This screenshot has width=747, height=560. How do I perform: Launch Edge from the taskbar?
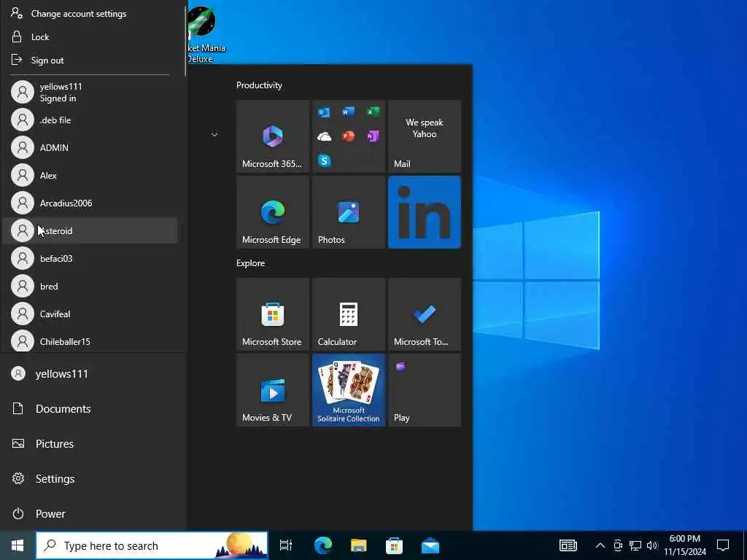[323, 545]
